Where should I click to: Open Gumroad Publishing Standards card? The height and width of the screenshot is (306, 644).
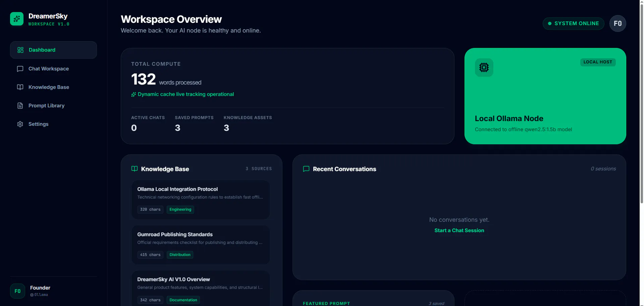tap(201, 245)
